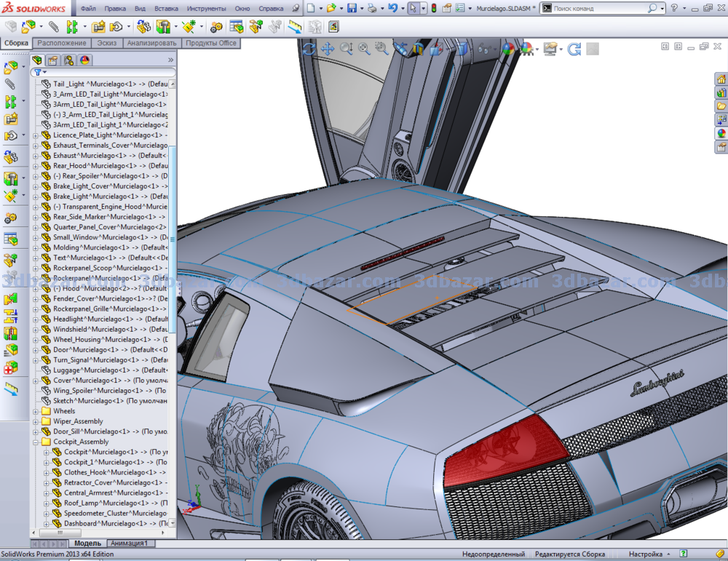This screenshot has width=728, height=561.
Task: Click the paperclip icon in left sidebar
Action: click(x=10, y=84)
